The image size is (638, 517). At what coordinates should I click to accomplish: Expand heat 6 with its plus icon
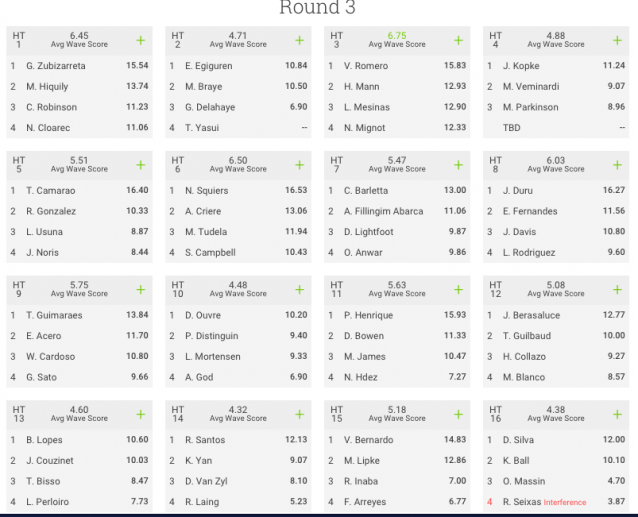299,165
